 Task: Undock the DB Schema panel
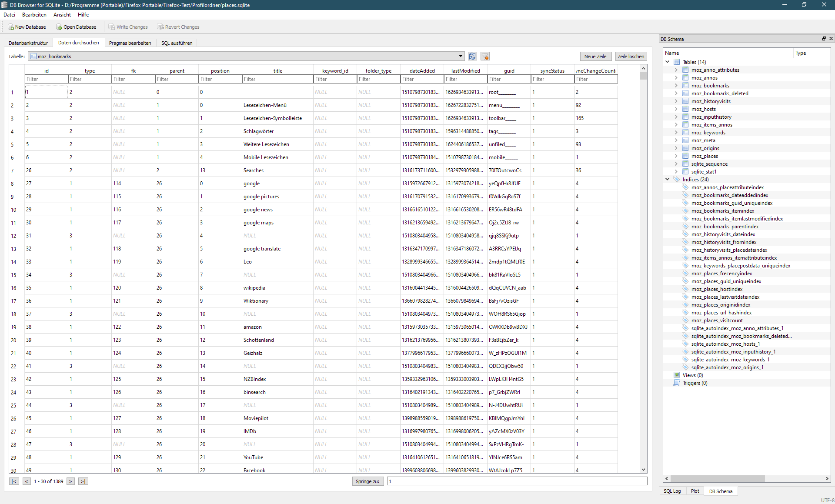click(824, 39)
